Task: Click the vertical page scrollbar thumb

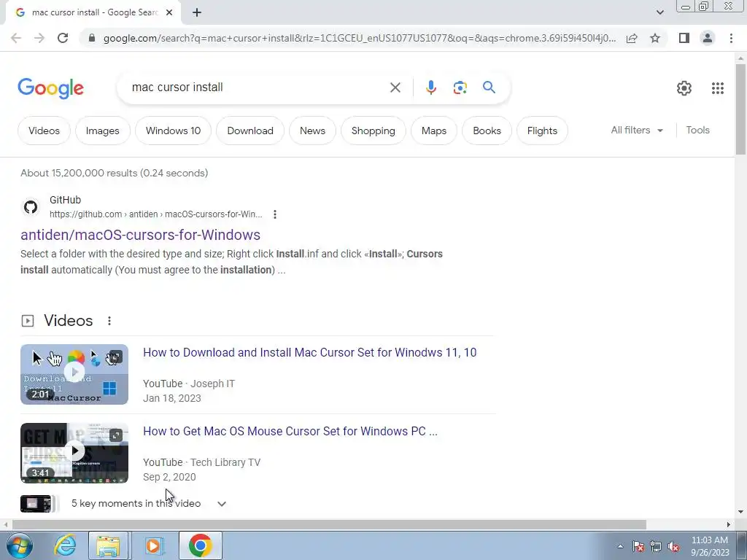Action: tap(740, 109)
